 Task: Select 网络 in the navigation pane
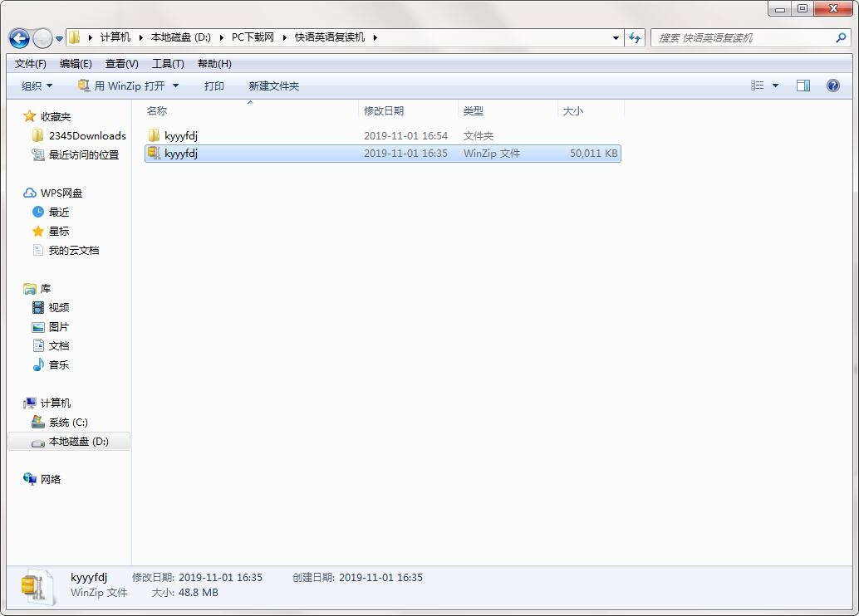click(x=51, y=479)
